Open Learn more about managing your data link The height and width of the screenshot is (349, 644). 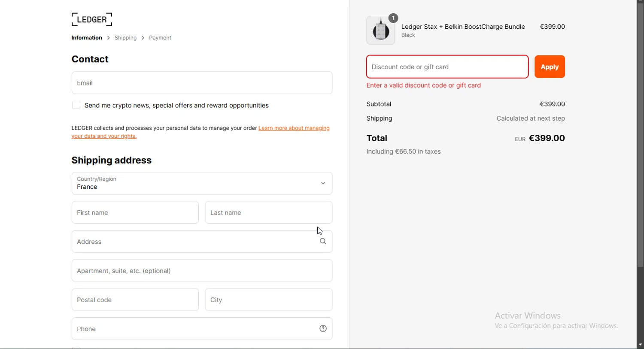[x=200, y=132]
